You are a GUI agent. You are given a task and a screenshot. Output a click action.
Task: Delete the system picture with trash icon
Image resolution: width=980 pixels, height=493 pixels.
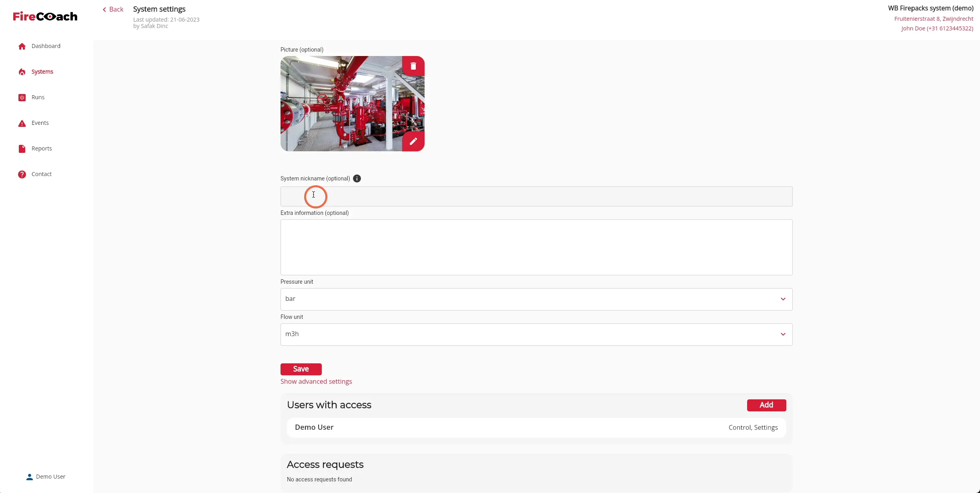[413, 66]
